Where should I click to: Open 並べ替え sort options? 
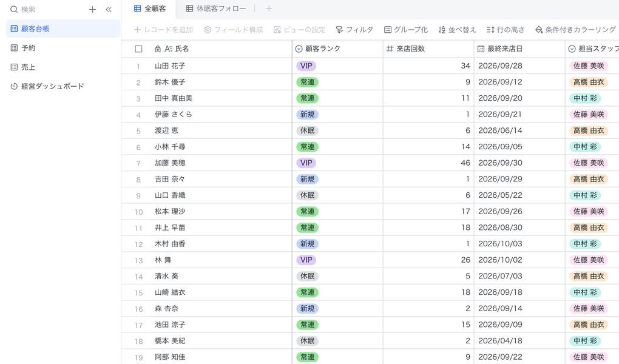[x=457, y=30]
